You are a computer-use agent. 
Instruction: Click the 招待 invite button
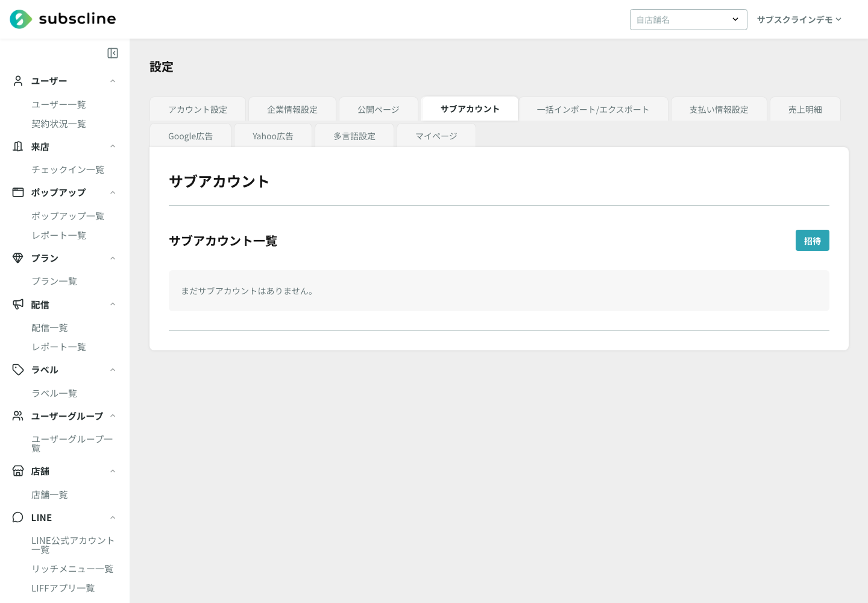coord(813,240)
